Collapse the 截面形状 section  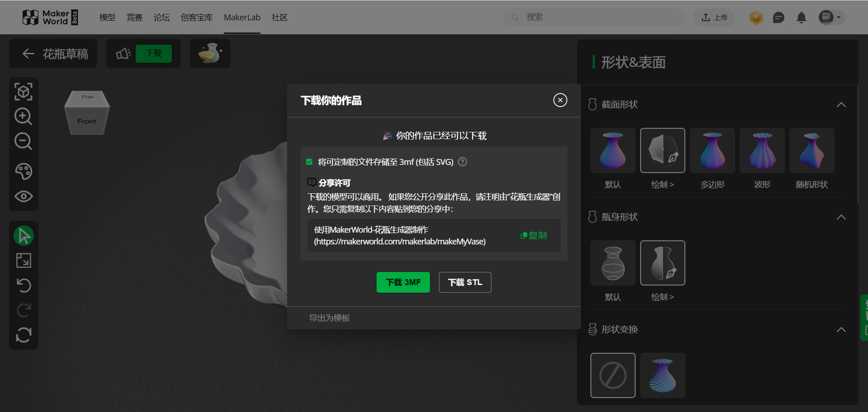coord(841,105)
